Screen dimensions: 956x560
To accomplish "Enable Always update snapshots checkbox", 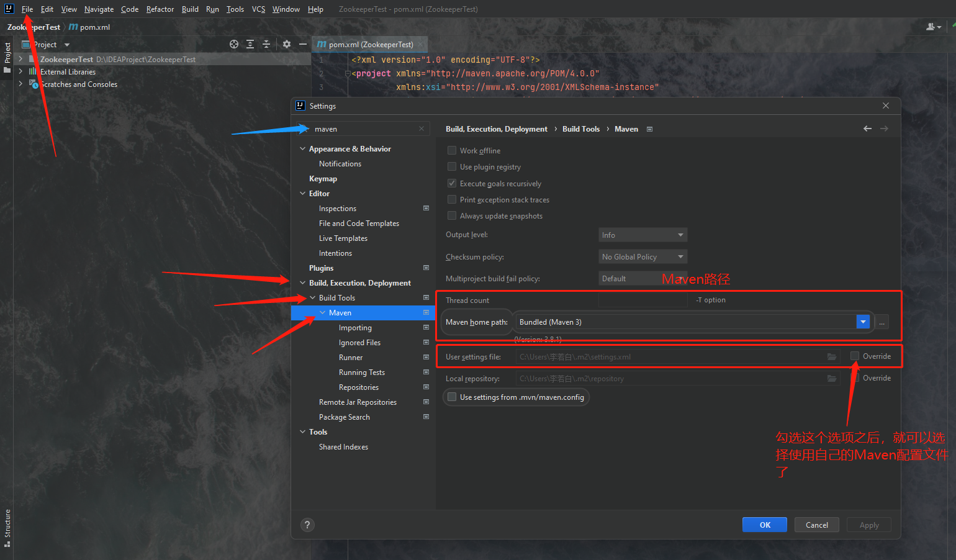I will [x=452, y=215].
